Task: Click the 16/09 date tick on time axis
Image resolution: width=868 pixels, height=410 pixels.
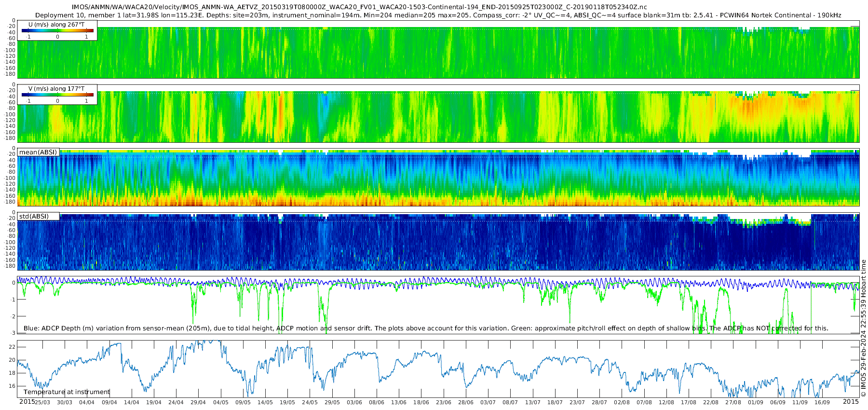Action: pos(822,402)
